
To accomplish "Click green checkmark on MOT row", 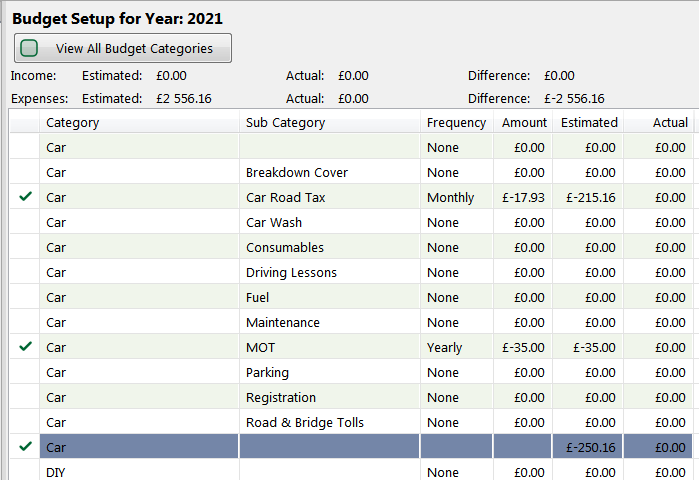I will tap(26, 347).
